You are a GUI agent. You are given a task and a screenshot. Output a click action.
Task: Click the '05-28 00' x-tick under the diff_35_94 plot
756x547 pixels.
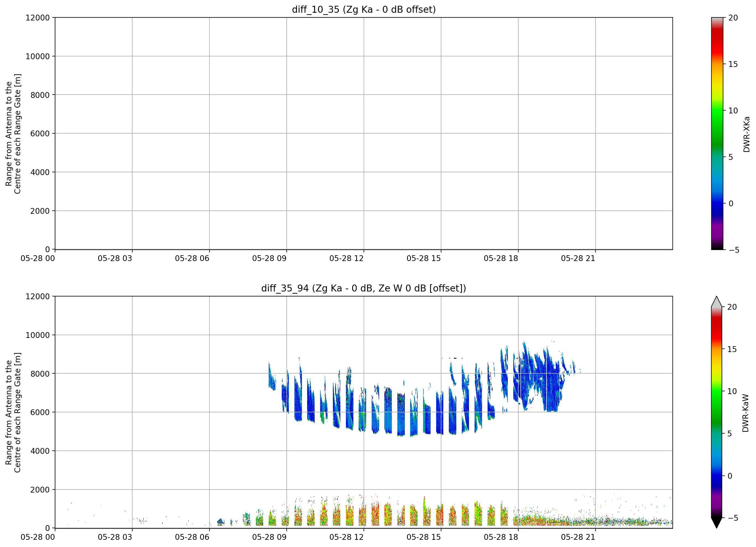tap(38, 537)
